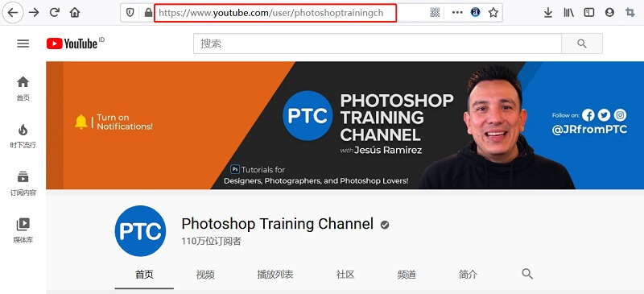Screen dimensions: 644x294
Task: Open 订阅内容 subscriptions in sidebar
Action: [23, 184]
